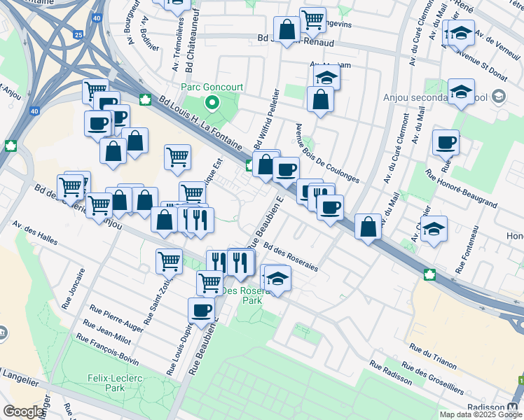The height and width of the screenshot is (420, 524).
Task: Open the graduation cap pin beside Avenue St Donat
Action: pyautogui.click(x=461, y=32)
